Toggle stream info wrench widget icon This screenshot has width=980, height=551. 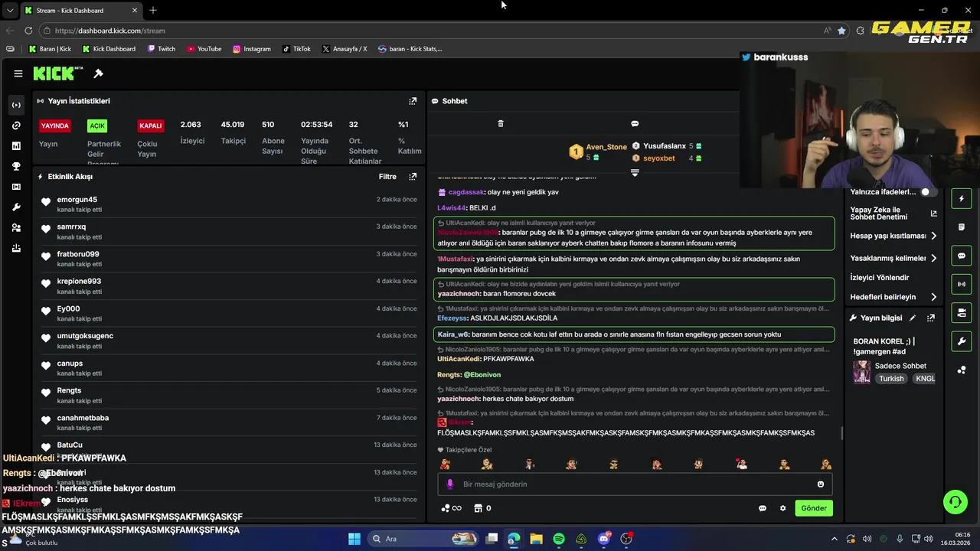click(x=962, y=341)
